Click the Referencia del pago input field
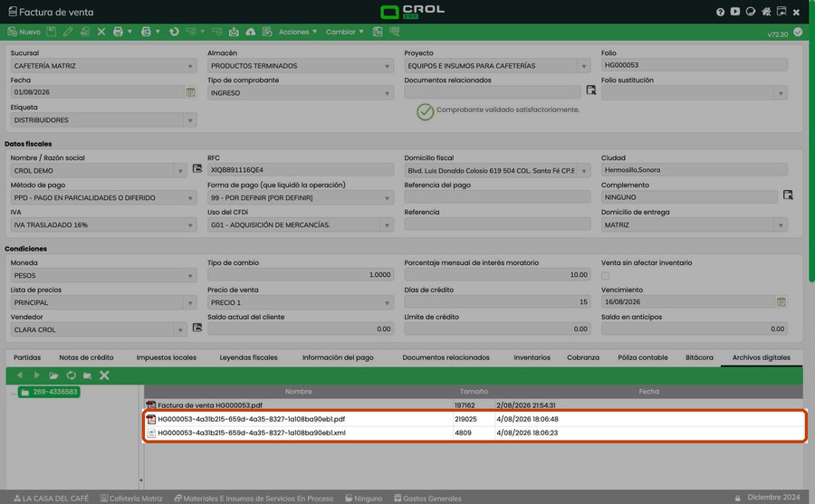The image size is (815, 504). [x=497, y=197]
